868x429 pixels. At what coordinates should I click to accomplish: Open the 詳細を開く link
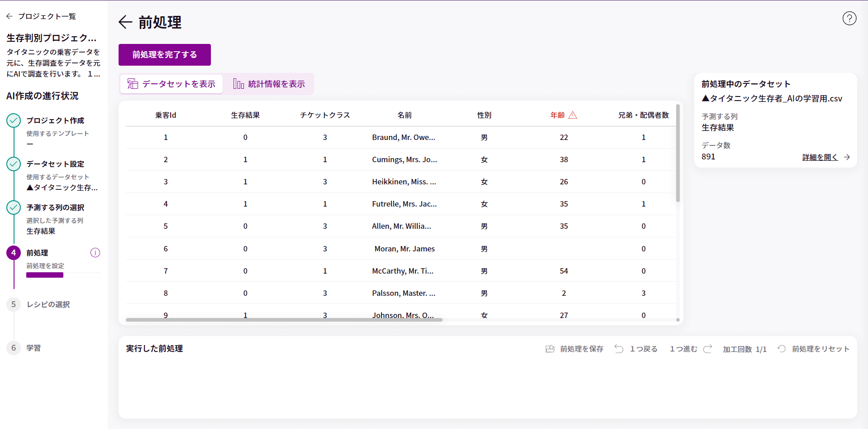pos(820,157)
